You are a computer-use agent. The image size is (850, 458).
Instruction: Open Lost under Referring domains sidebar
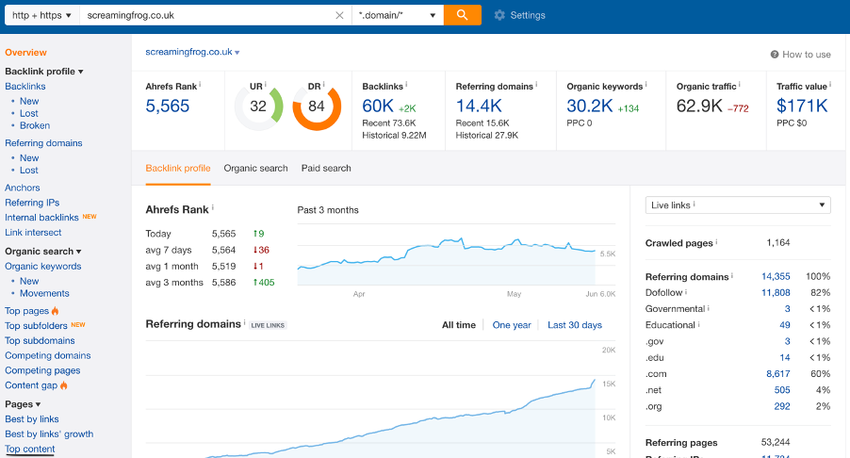(29, 170)
